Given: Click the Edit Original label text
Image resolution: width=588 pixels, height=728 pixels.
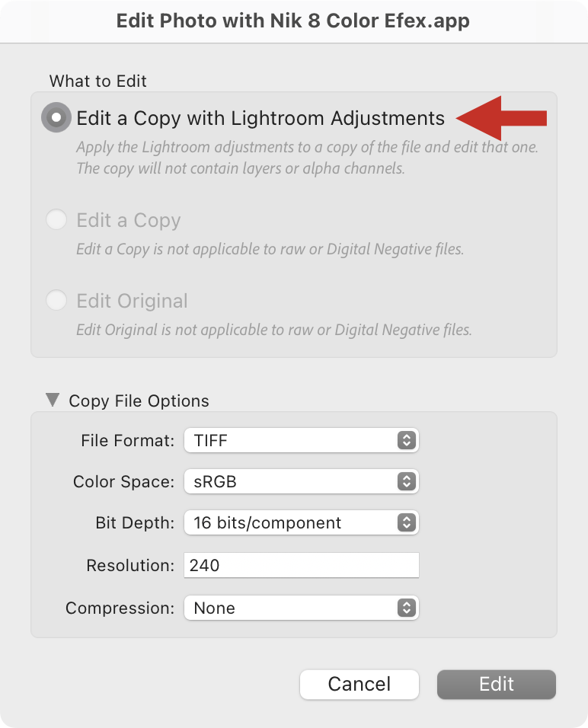Looking at the screenshot, I should (x=133, y=301).
